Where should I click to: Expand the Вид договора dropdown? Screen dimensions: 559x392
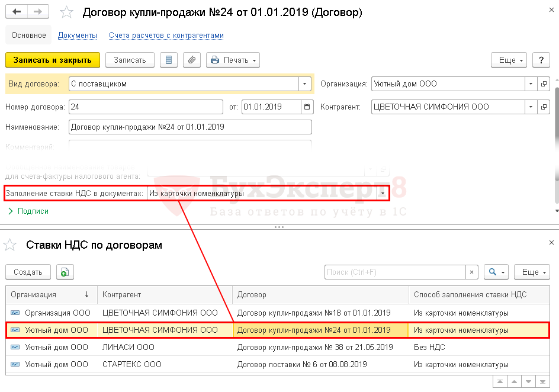305,84
